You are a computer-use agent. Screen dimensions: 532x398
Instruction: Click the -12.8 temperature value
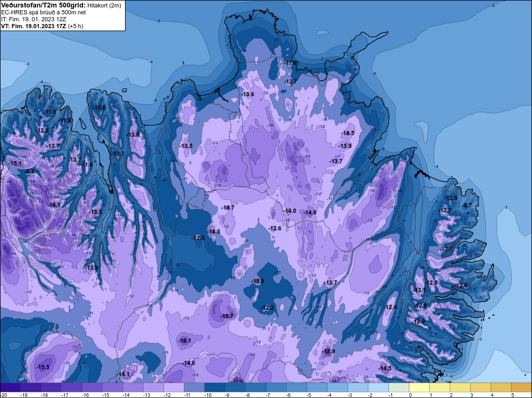431,283
